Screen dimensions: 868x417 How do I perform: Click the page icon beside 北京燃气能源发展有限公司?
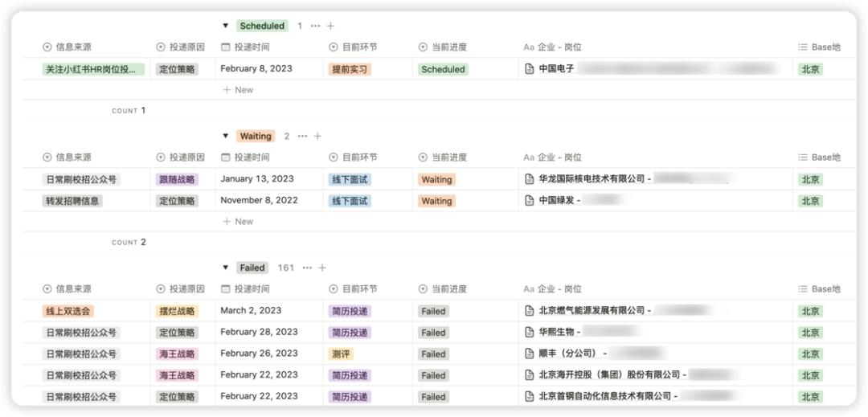pyautogui.click(x=529, y=311)
